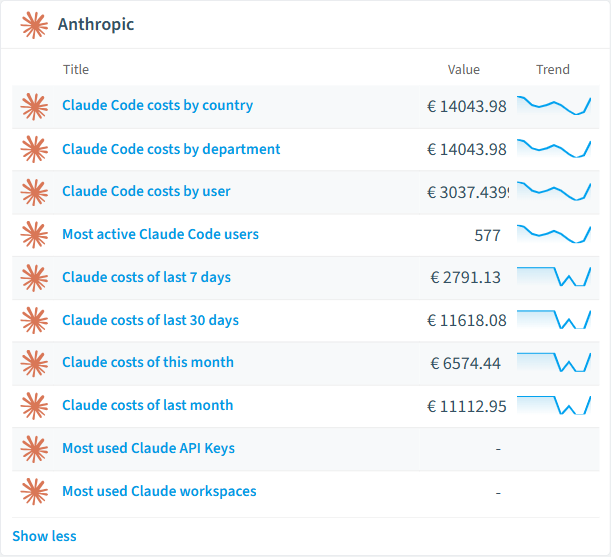
Task: Click the last 7 days trend sparkline
Action: [554, 277]
